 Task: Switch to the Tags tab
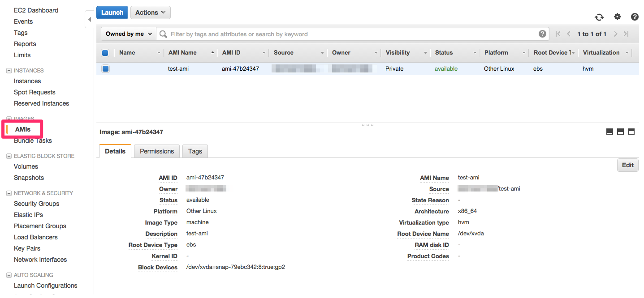tap(195, 151)
